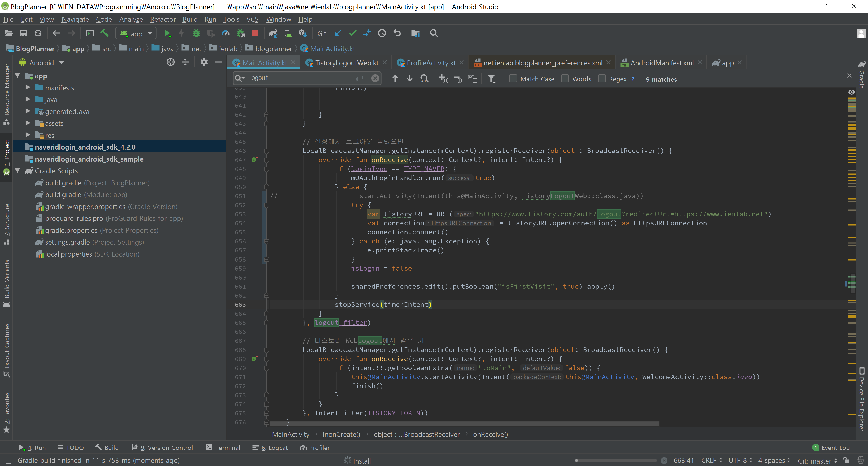868x466 pixels.
Task: Open the Refactor menu
Action: [163, 19]
